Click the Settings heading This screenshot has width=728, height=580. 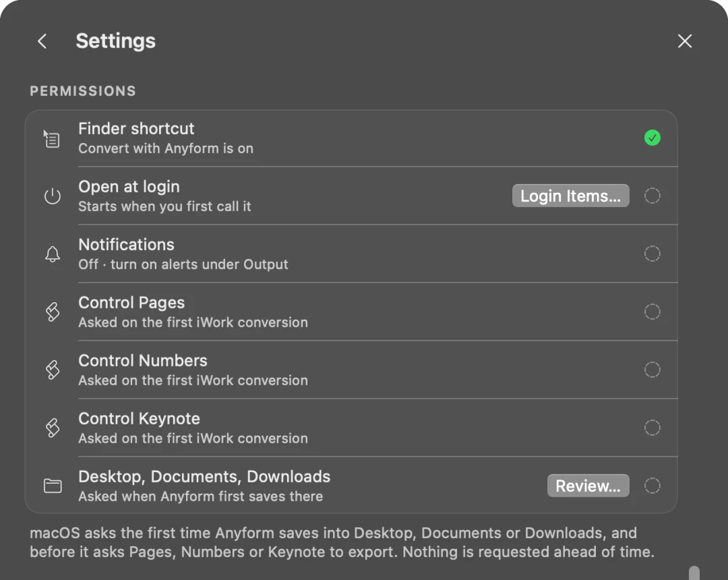point(116,41)
